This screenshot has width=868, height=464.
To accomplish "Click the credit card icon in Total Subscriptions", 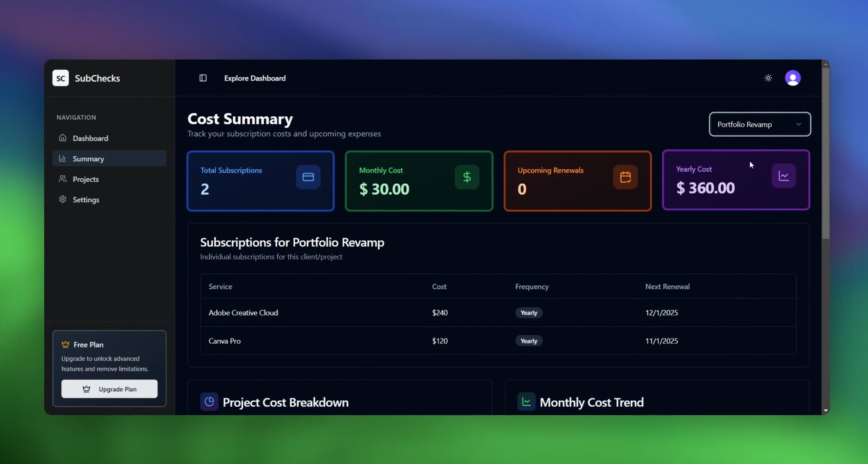I will 308,177.
